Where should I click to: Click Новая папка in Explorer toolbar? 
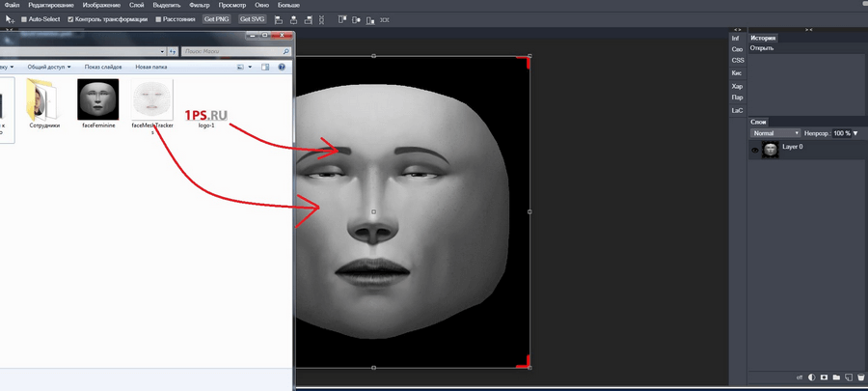point(151,67)
